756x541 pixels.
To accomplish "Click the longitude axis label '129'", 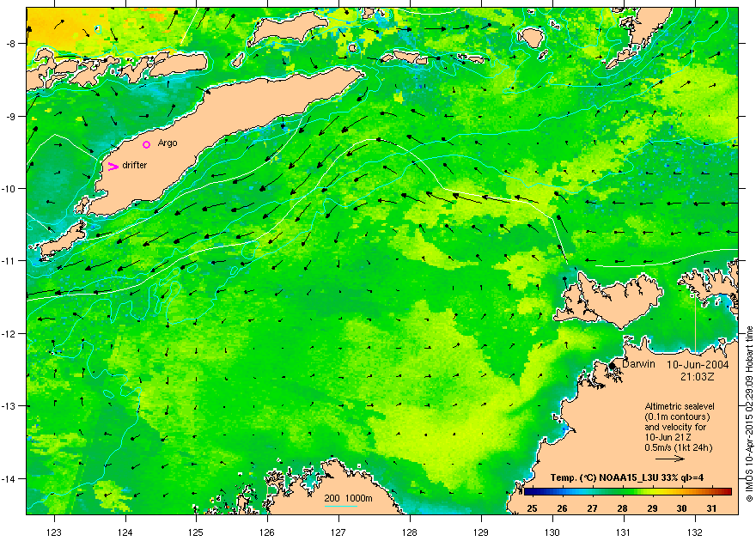I will tap(481, 532).
